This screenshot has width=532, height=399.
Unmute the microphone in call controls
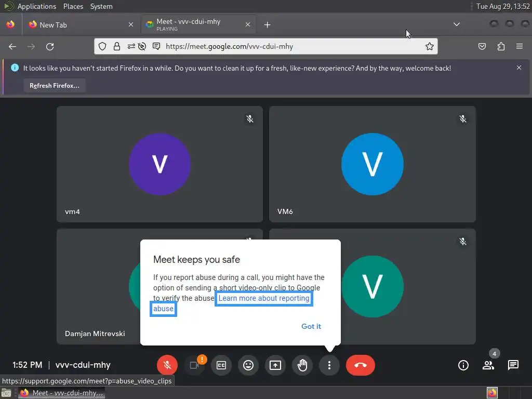click(x=167, y=365)
